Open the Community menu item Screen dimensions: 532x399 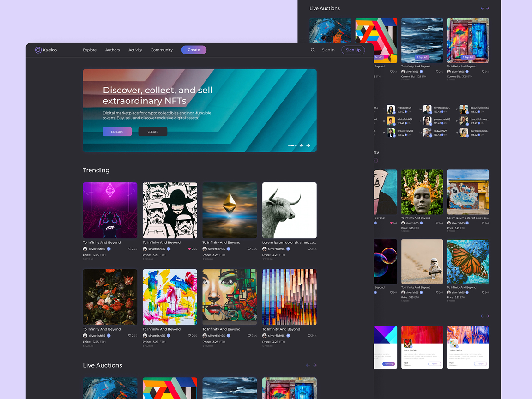click(162, 50)
